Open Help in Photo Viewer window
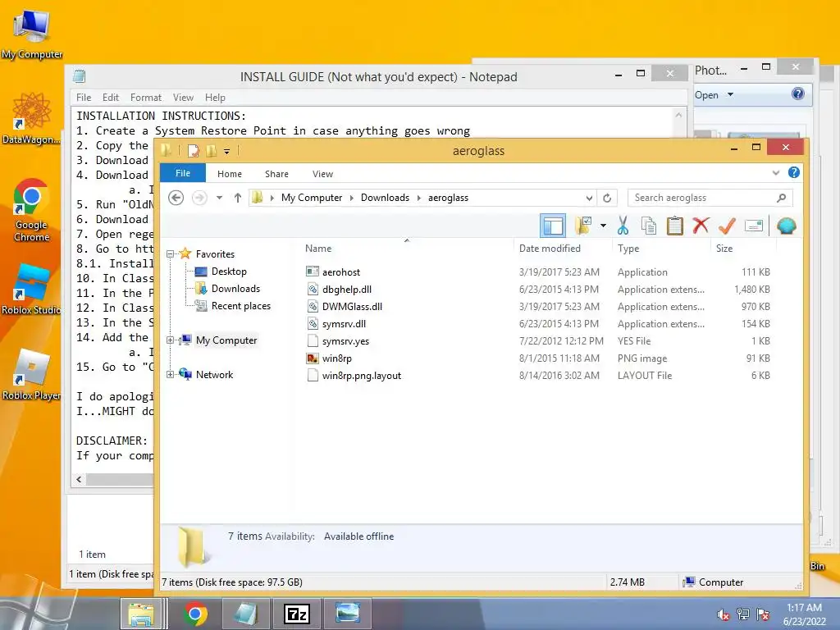Viewport: 840px width, 630px height. 797,94
